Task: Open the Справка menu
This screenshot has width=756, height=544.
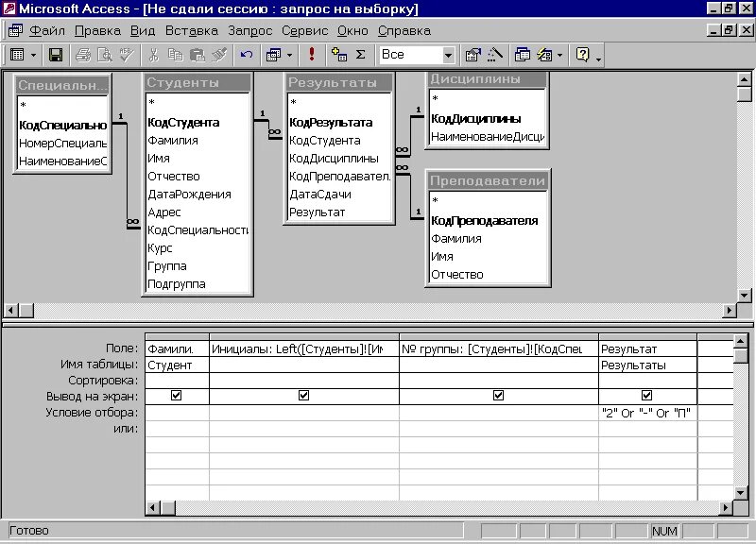Action: point(404,30)
